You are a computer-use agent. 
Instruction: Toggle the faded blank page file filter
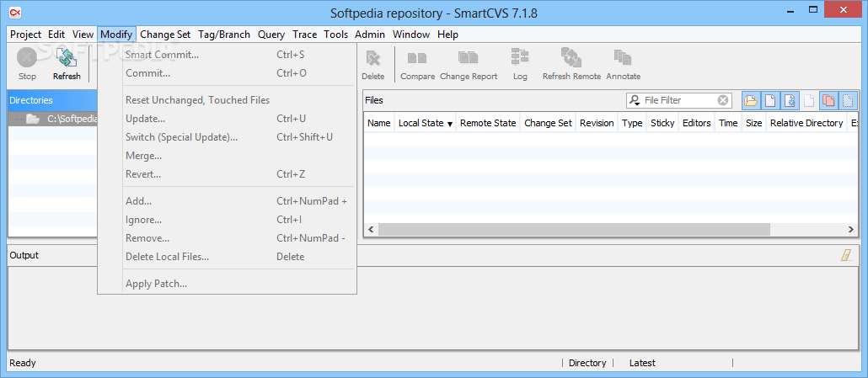click(x=809, y=100)
